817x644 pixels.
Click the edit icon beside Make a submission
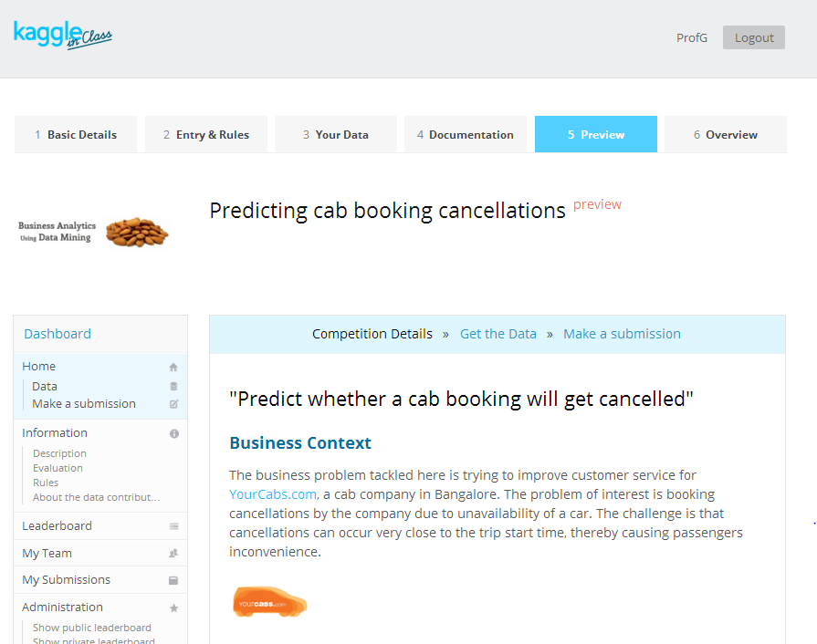click(173, 403)
